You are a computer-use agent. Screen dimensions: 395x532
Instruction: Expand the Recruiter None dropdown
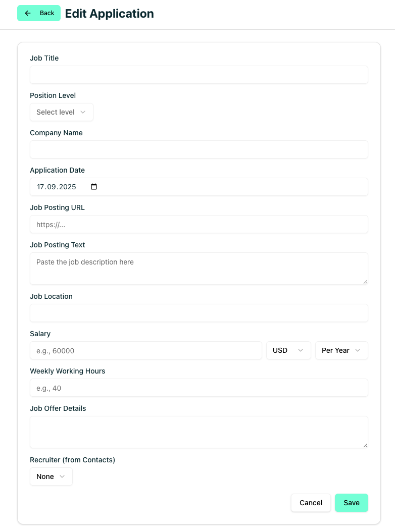(x=51, y=476)
